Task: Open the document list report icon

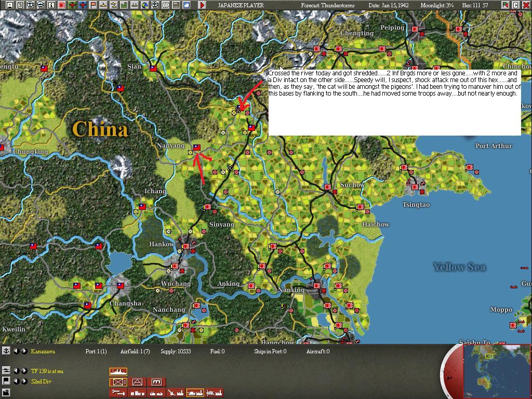Action: (x=20, y=5)
